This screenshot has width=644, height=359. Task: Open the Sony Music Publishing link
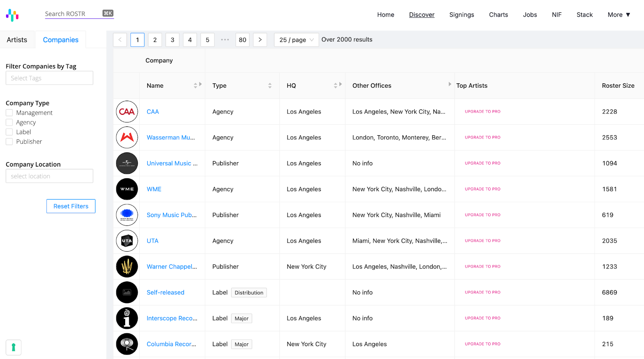click(x=171, y=215)
